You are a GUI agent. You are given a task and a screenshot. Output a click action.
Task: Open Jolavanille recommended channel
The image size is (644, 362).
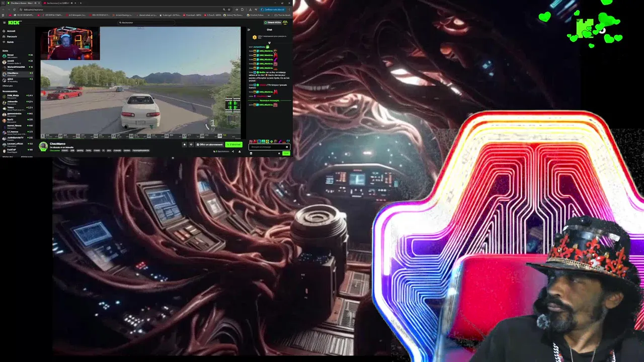point(18,102)
